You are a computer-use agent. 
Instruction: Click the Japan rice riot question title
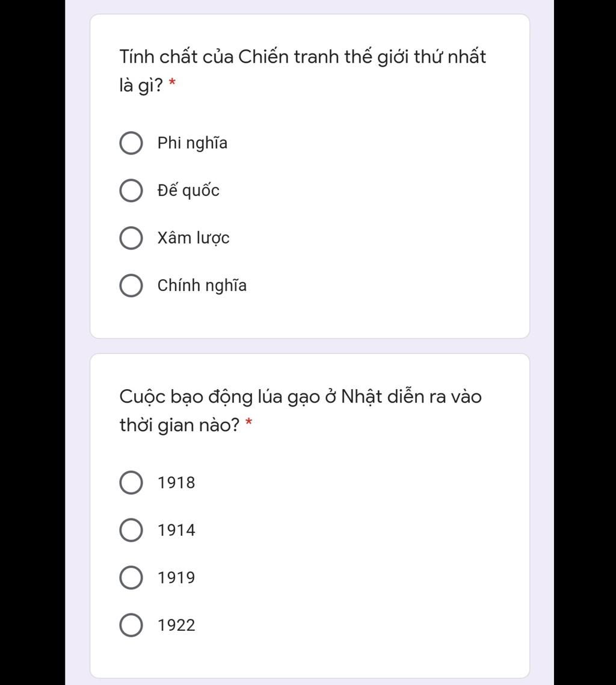(300, 397)
